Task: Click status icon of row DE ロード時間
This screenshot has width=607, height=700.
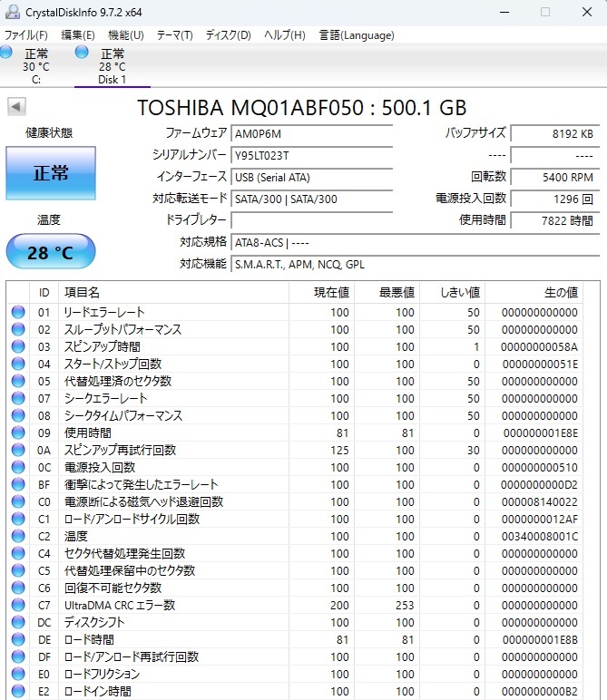Action: [x=18, y=640]
